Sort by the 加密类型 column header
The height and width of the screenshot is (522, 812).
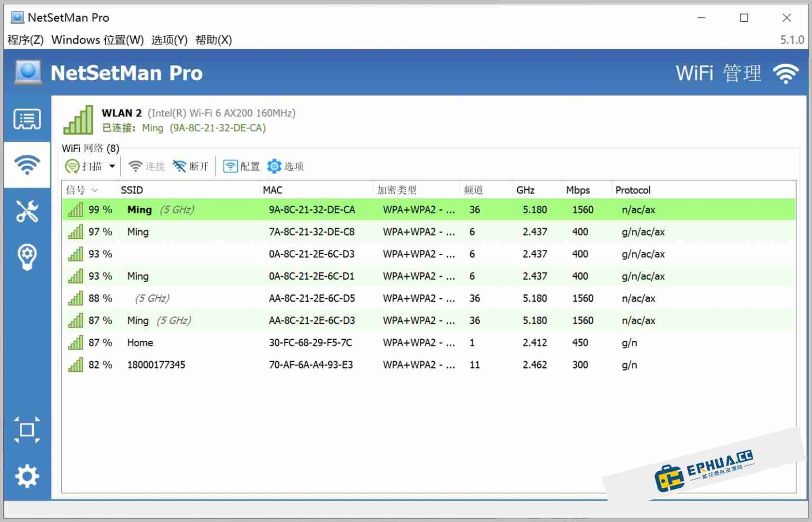tap(416, 190)
